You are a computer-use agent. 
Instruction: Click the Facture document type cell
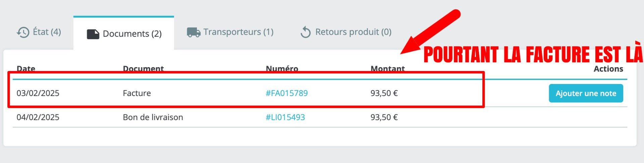pyautogui.click(x=137, y=93)
